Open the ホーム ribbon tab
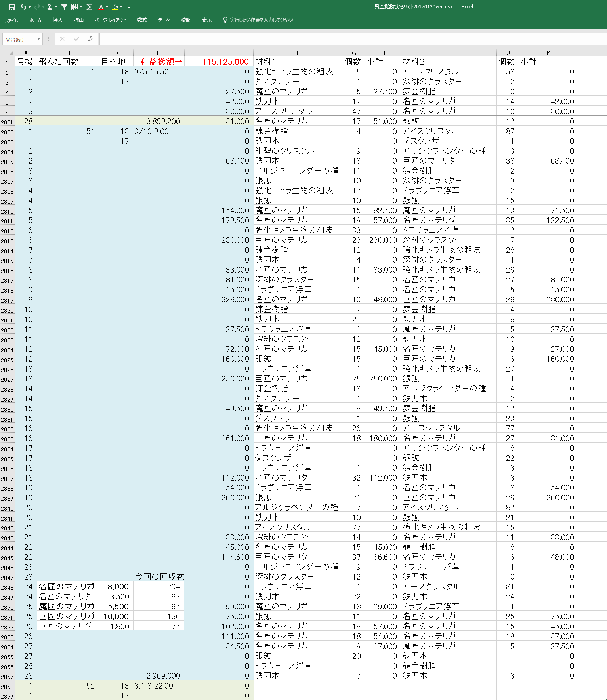 [35, 20]
